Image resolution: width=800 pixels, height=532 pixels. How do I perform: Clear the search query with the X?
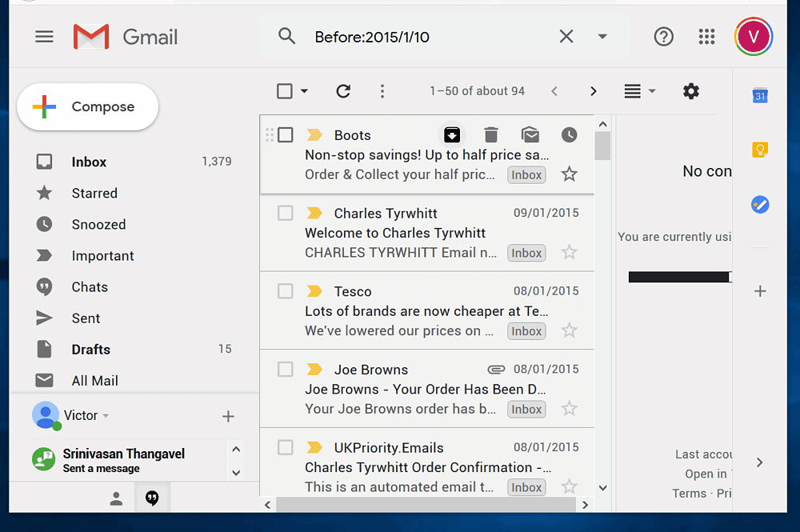[566, 36]
